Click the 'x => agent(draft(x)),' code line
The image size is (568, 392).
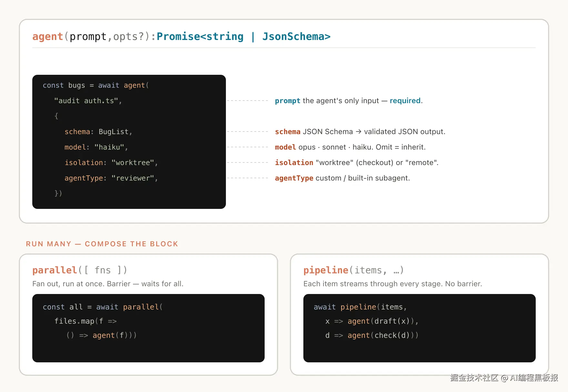point(372,321)
